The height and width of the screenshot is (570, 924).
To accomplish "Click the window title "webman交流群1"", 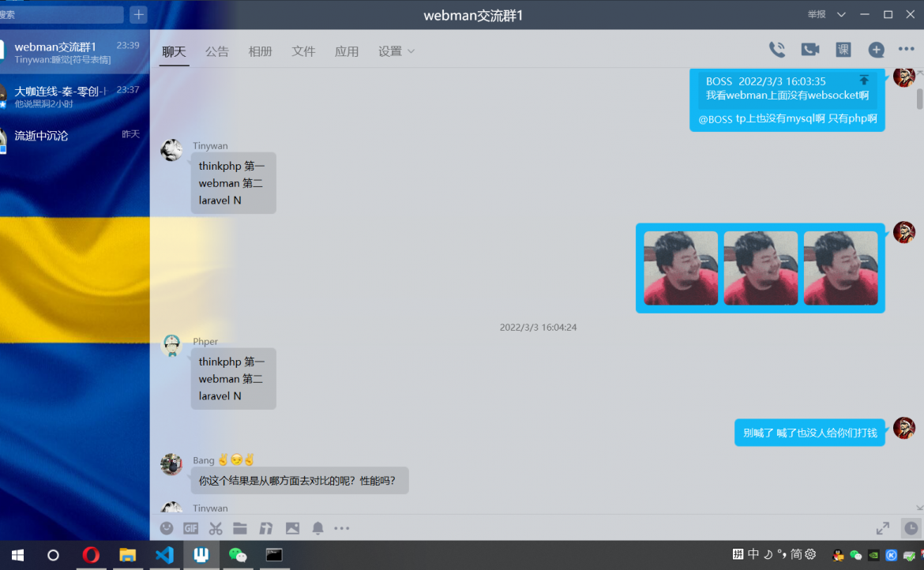I will pos(473,15).
